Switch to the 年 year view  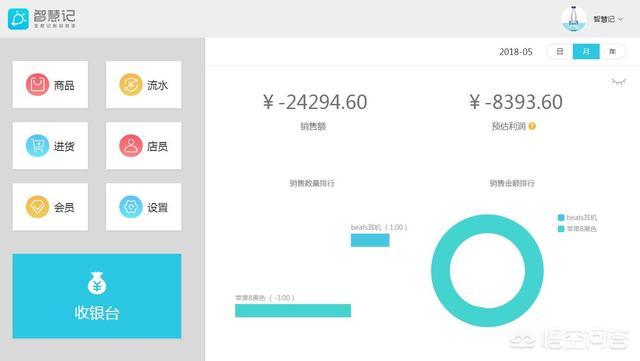pyautogui.click(x=612, y=51)
